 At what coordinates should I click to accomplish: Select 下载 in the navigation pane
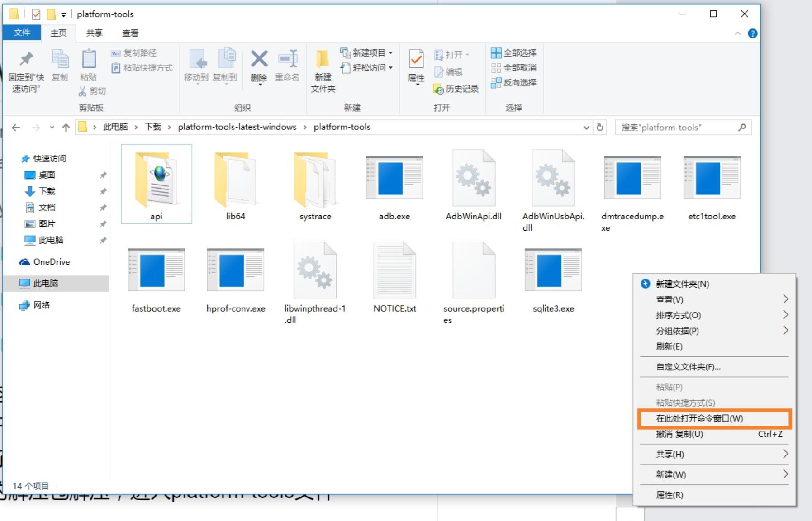(x=40, y=191)
